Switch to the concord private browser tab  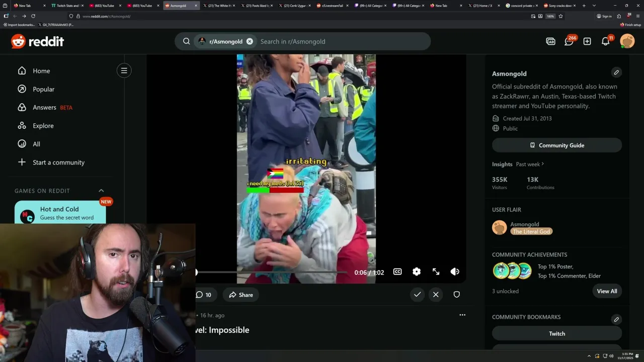pos(521,6)
